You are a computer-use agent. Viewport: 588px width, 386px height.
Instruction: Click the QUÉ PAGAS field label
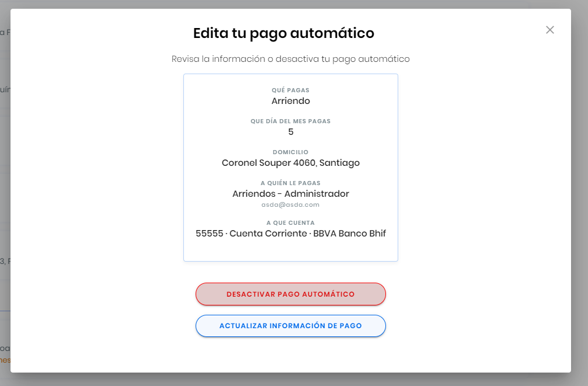[x=290, y=91]
